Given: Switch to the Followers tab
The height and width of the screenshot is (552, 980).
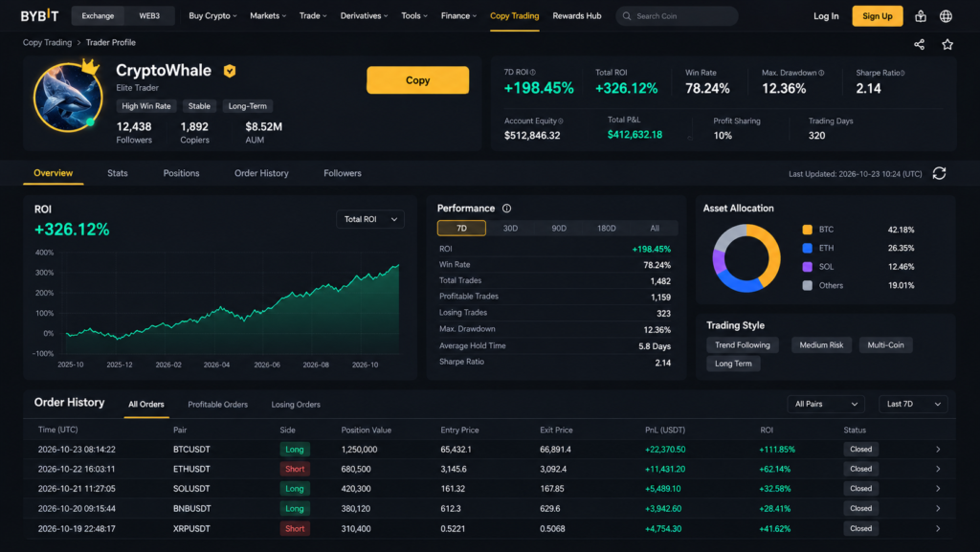Looking at the screenshot, I should tap(343, 173).
